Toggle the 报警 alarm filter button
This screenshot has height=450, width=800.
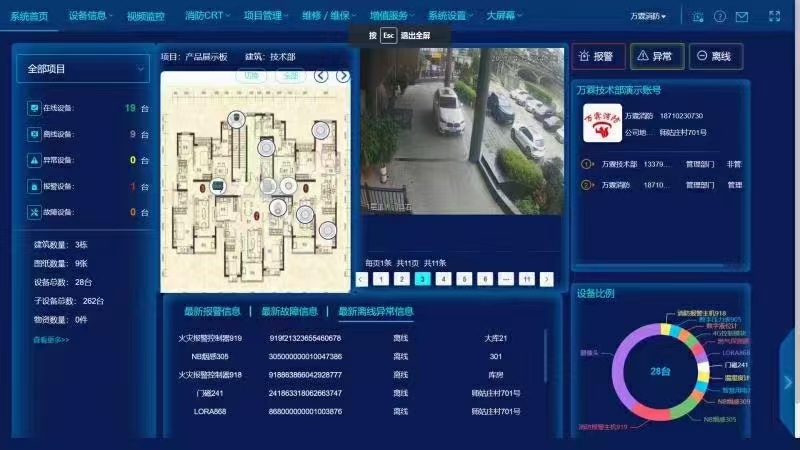tap(597, 57)
